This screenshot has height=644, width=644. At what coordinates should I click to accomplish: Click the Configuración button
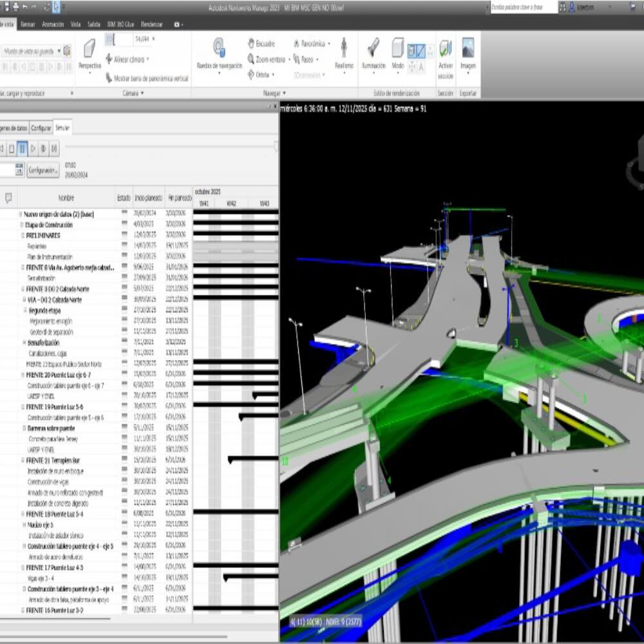pyautogui.click(x=43, y=170)
